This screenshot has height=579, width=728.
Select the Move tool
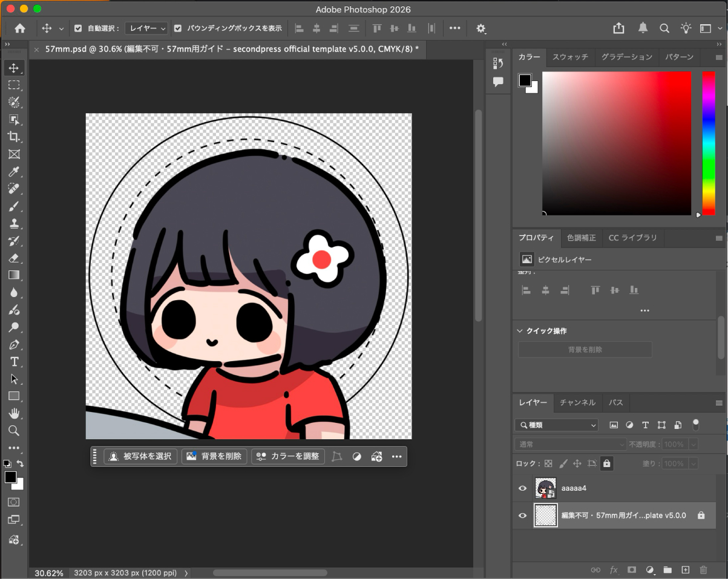(14, 68)
